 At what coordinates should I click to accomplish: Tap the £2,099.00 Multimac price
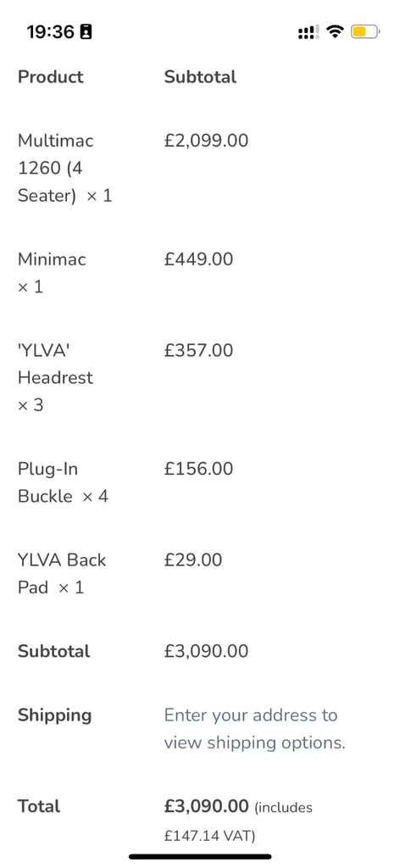[207, 141]
